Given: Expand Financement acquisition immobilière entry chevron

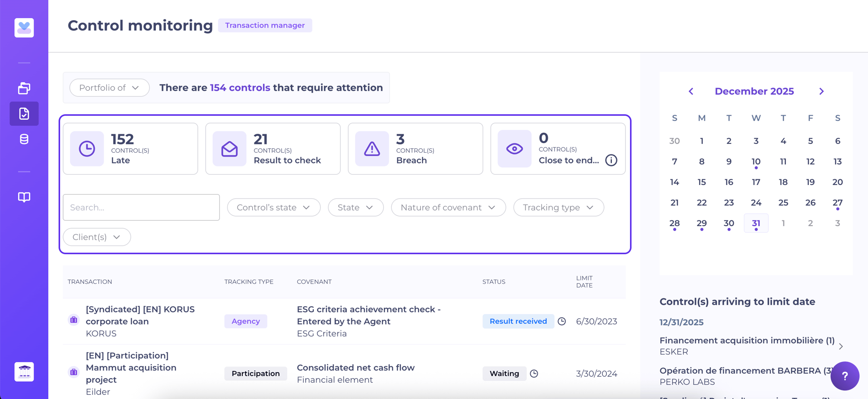Looking at the screenshot, I should tap(841, 346).
